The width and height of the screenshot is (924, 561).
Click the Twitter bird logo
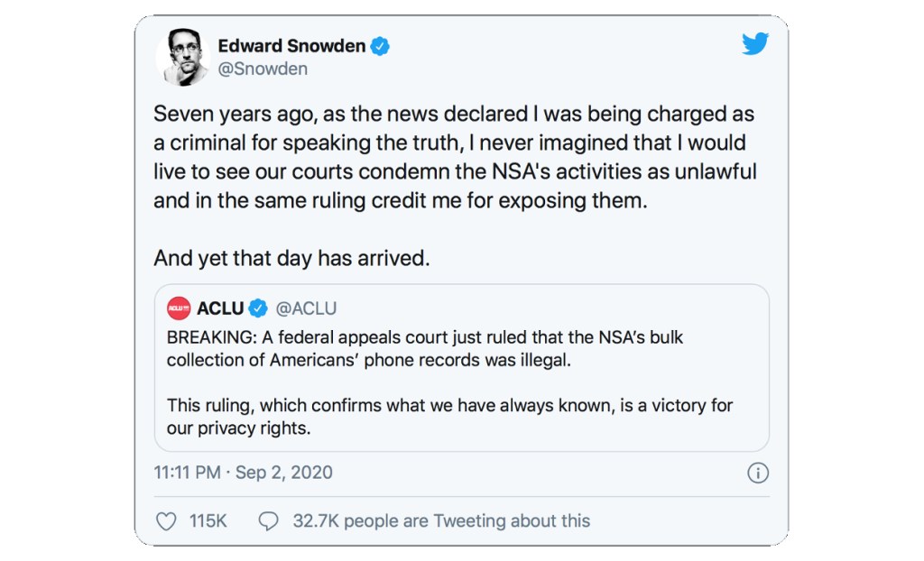click(754, 44)
